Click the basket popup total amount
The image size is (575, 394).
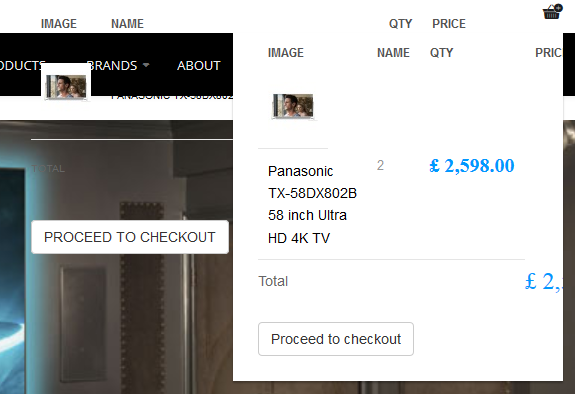tap(544, 282)
